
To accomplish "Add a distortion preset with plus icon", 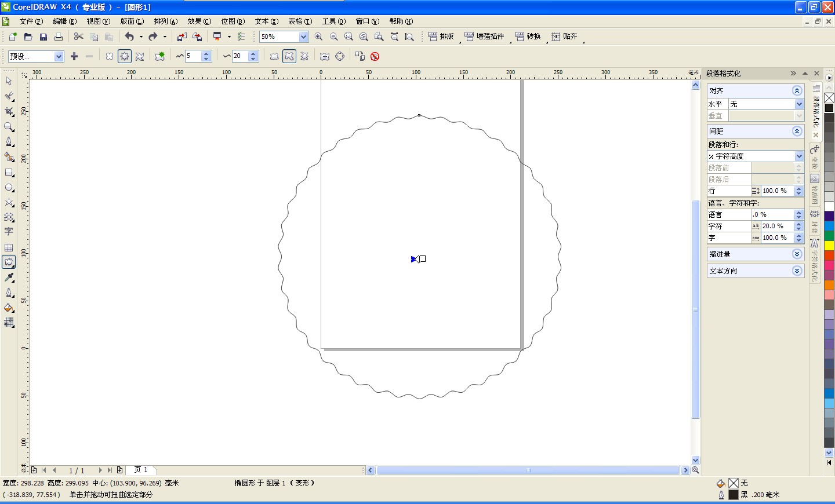I will click(x=74, y=56).
